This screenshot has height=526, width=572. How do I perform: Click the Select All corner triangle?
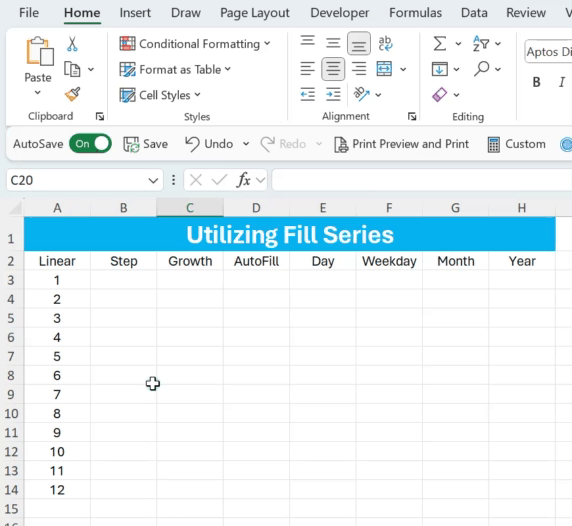pos(15,208)
